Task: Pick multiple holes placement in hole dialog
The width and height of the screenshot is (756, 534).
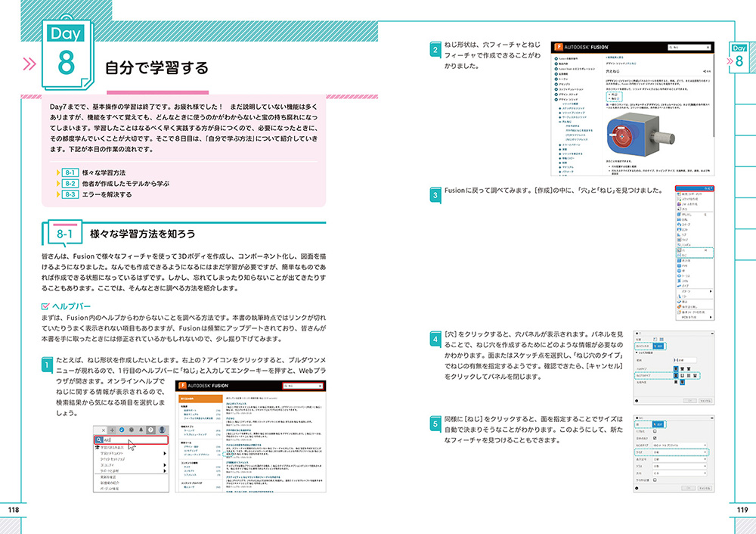Action: tap(661, 339)
